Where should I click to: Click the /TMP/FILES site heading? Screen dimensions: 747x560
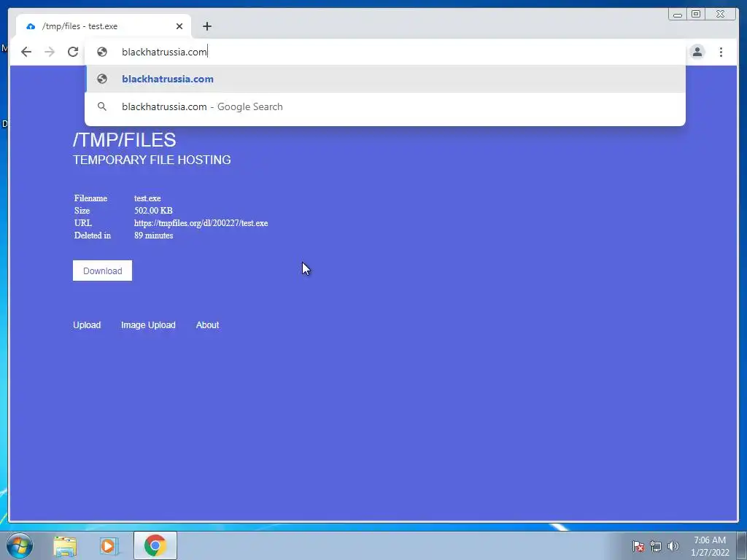click(124, 140)
